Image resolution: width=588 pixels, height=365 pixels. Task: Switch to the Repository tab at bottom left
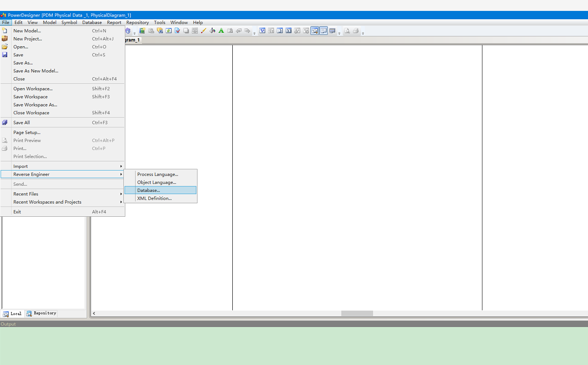click(x=41, y=313)
